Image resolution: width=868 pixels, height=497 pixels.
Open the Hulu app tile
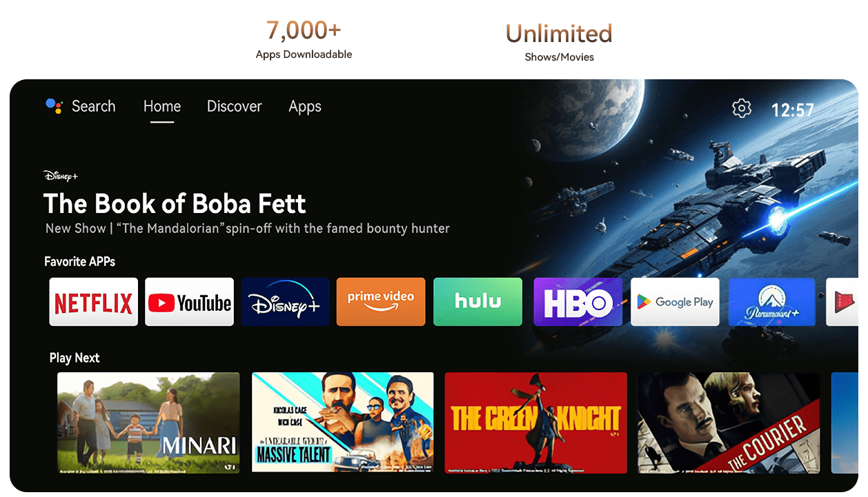(x=477, y=302)
